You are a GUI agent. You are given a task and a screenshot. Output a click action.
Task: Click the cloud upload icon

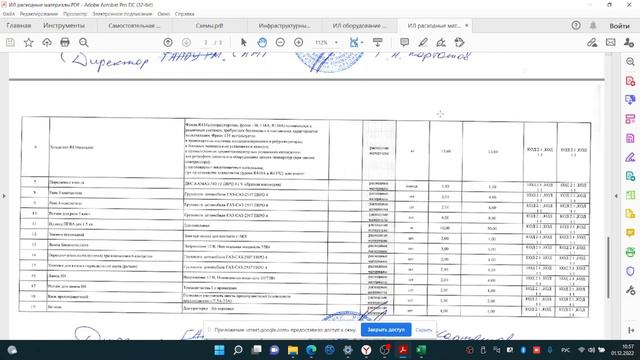47,42
